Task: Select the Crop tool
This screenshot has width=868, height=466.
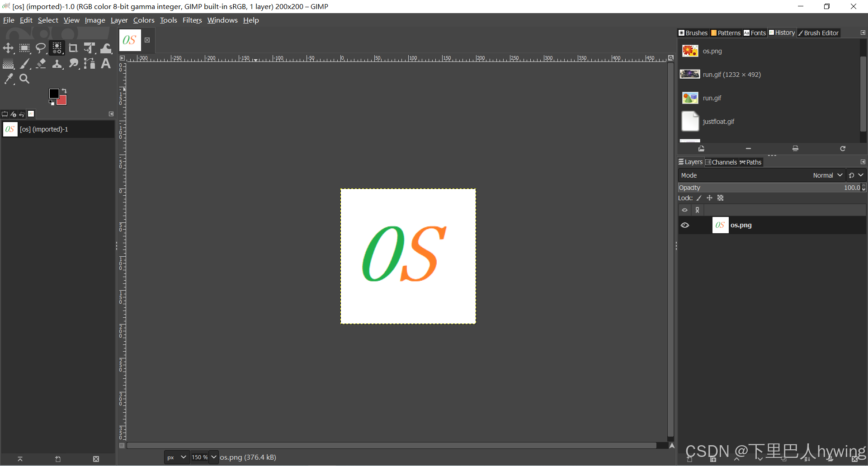Action: [x=73, y=48]
